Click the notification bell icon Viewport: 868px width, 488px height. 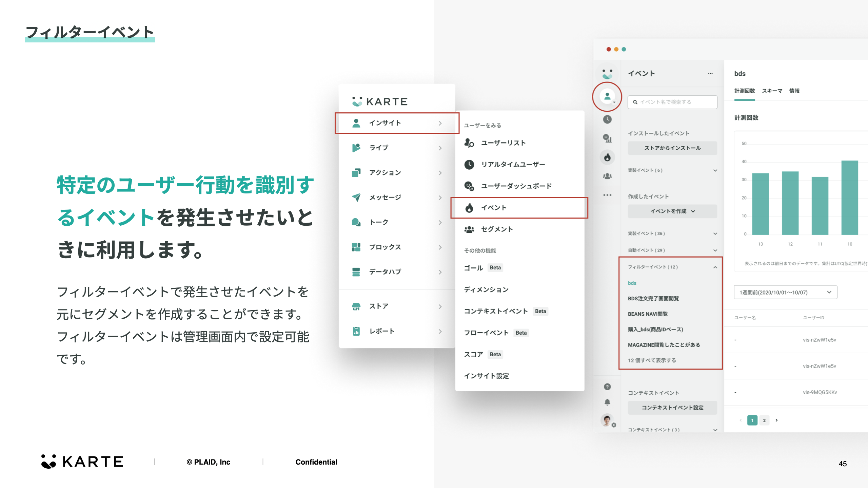click(x=607, y=402)
